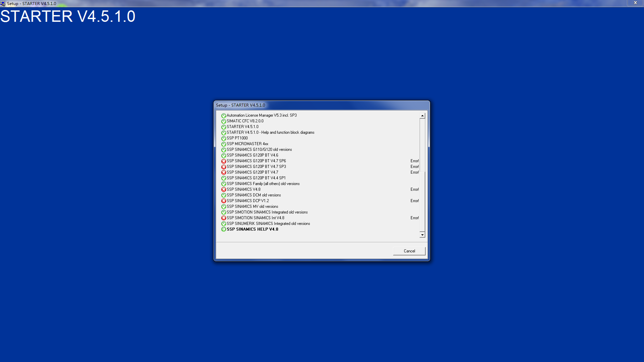Click red error icon beside G120P BT V4.7 SP6
Viewport: 644px width, 362px height.
223,161
